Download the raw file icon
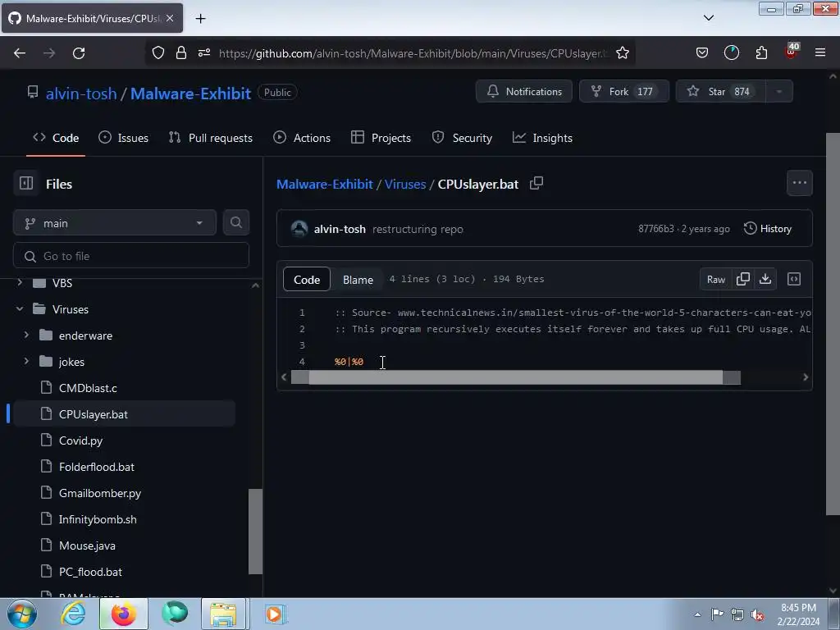840x630 pixels. tap(765, 279)
